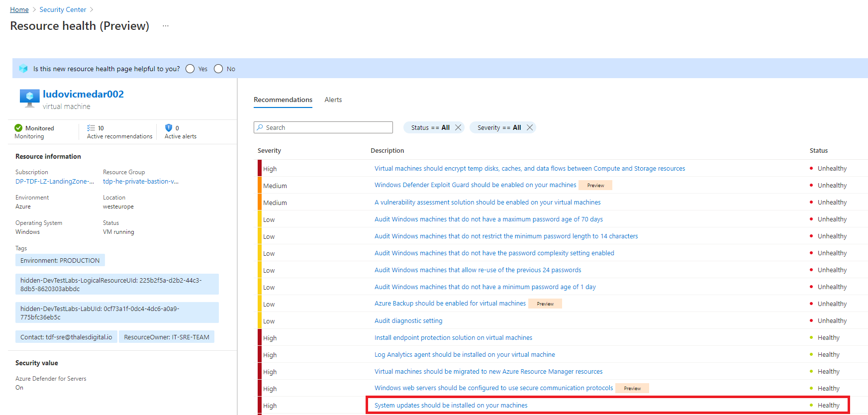
Task: Open vulnerability assessment solution recommendation
Action: [x=487, y=202]
